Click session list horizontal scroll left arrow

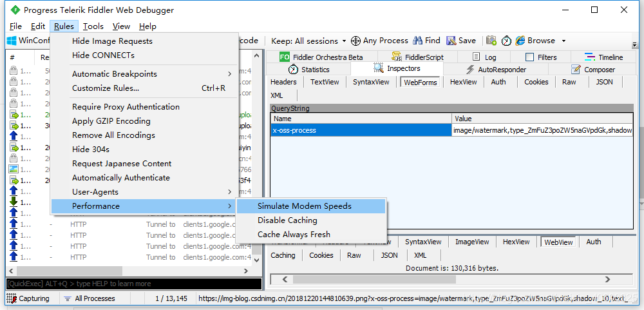[11, 271]
